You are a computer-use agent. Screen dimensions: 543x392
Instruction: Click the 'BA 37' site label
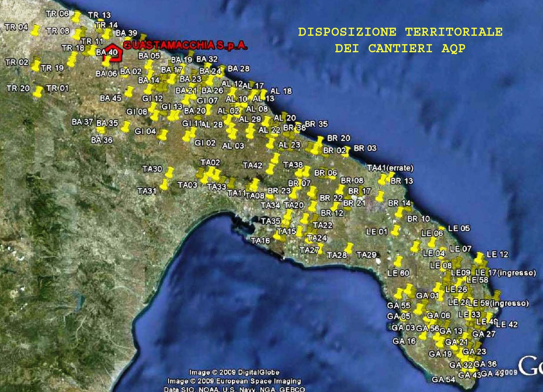coord(82,122)
